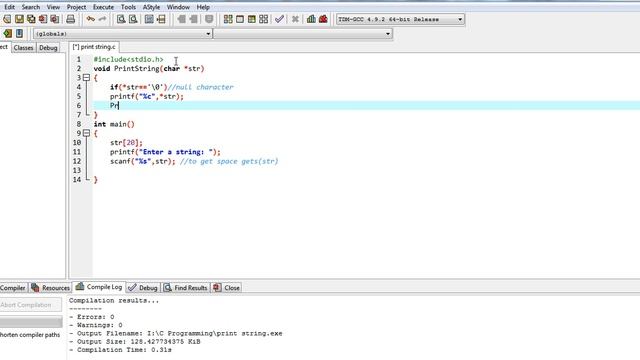Click the Redo toolbar icon

tap(102, 19)
